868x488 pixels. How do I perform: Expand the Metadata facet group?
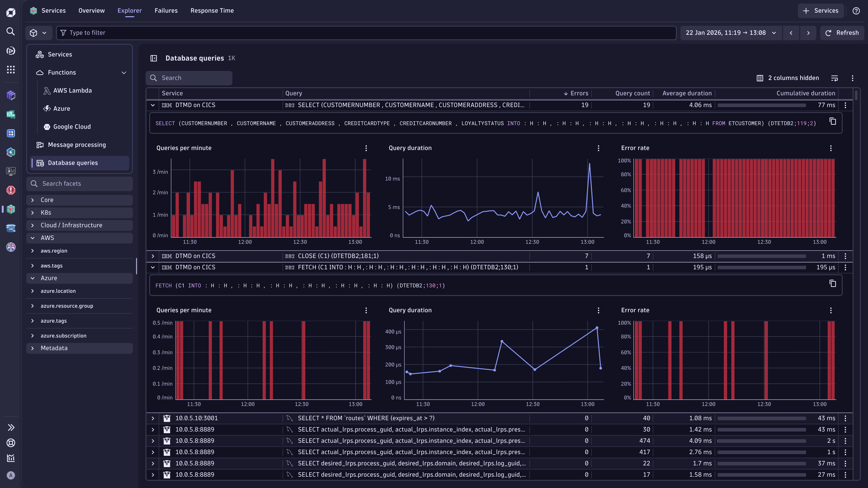tap(33, 348)
